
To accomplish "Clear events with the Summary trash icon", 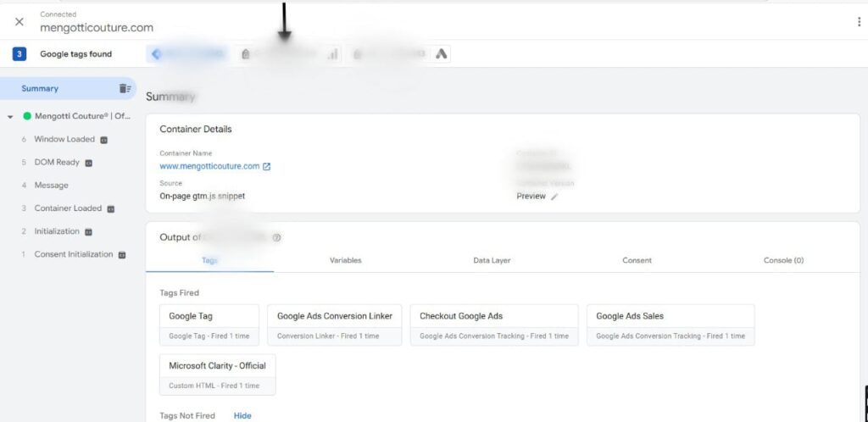I will (125, 88).
